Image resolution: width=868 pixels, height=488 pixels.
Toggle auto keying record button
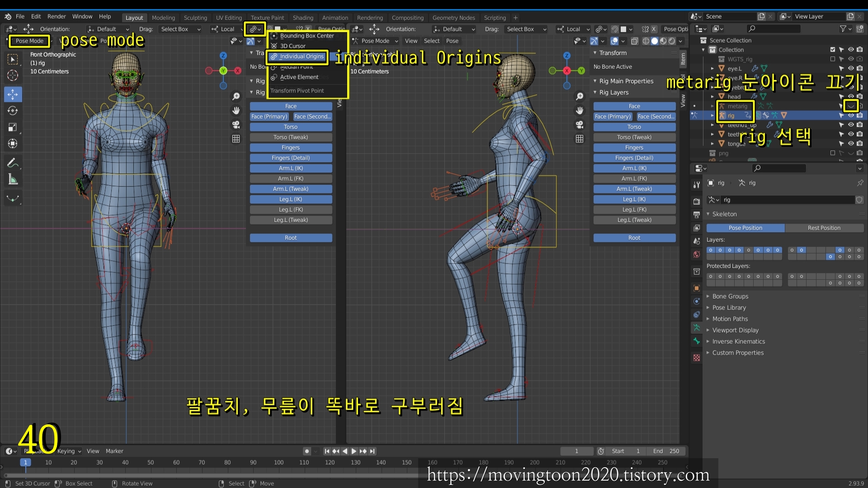point(307,451)
